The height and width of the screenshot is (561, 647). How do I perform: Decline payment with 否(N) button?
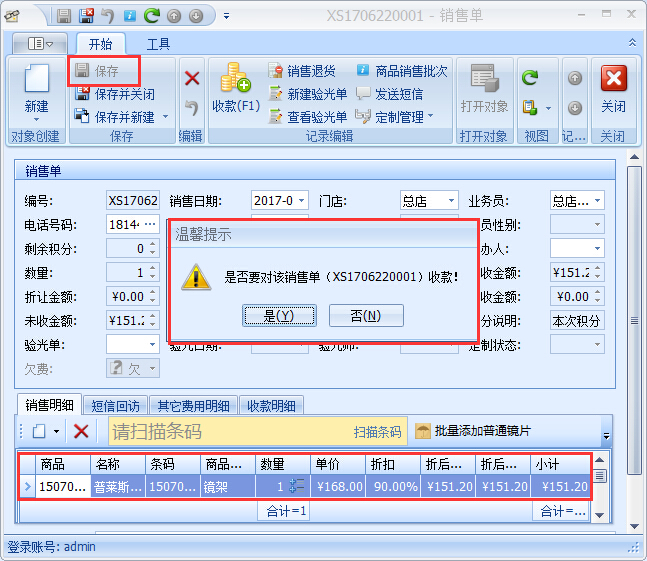[x=366, y=316]
